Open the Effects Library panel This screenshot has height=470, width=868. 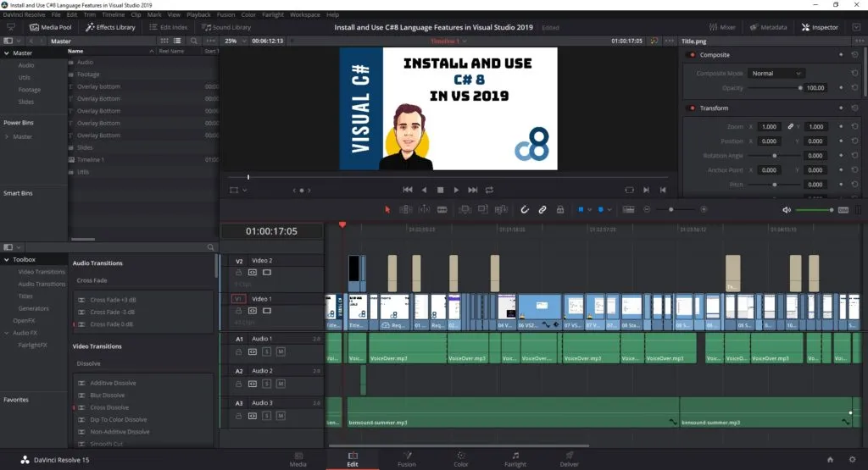tap(111, 27)
